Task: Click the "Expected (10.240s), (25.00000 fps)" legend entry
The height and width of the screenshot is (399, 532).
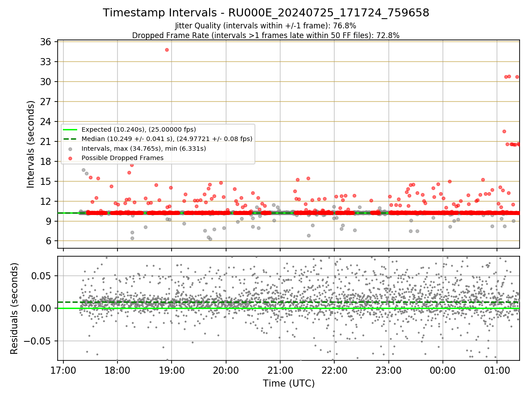Action: pos(139,129)
